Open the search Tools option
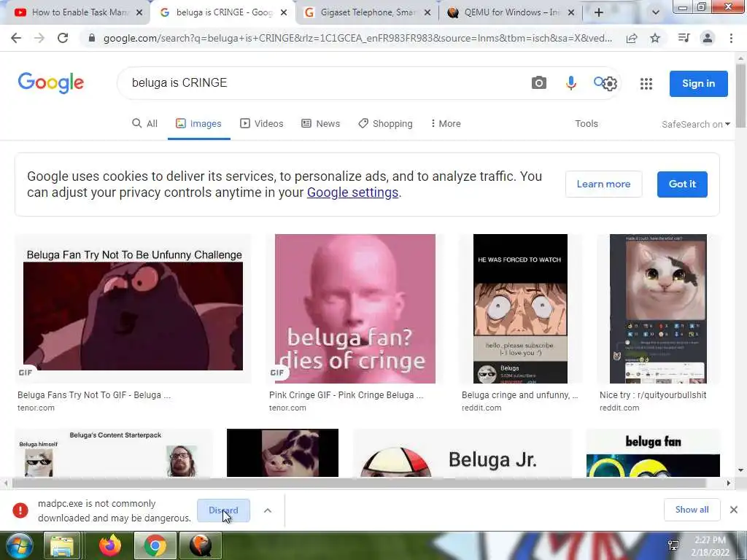Screen dimensions: 747x560 (587, 124)
